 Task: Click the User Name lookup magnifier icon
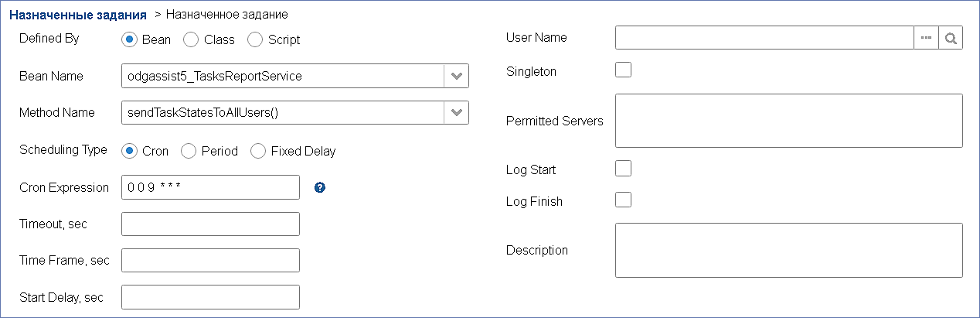(x=951, y=37)
